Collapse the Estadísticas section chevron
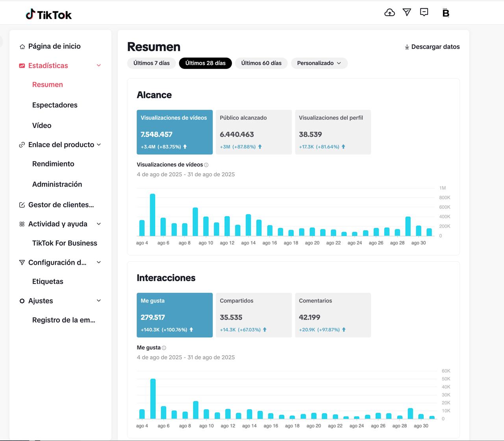Image resolution: width=504 pixels, height=441 pixels. 99,66
